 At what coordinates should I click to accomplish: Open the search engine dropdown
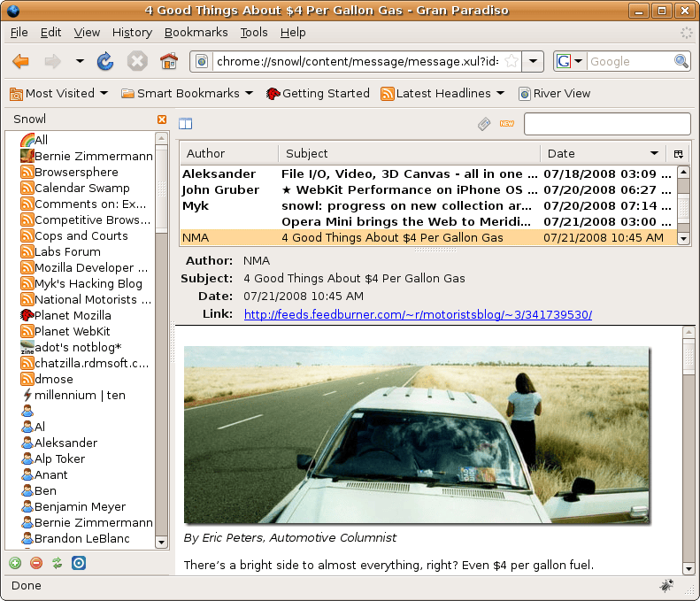(579, 61)
